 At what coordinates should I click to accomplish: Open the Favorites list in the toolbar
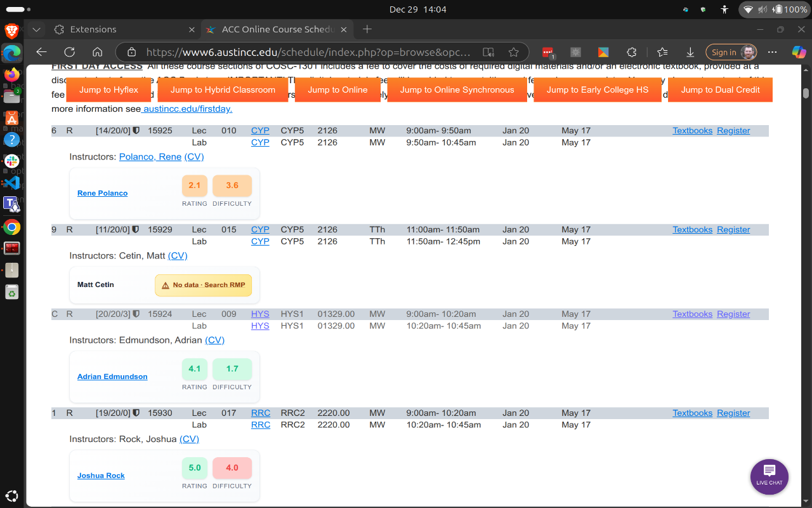[x=662, y=52]
